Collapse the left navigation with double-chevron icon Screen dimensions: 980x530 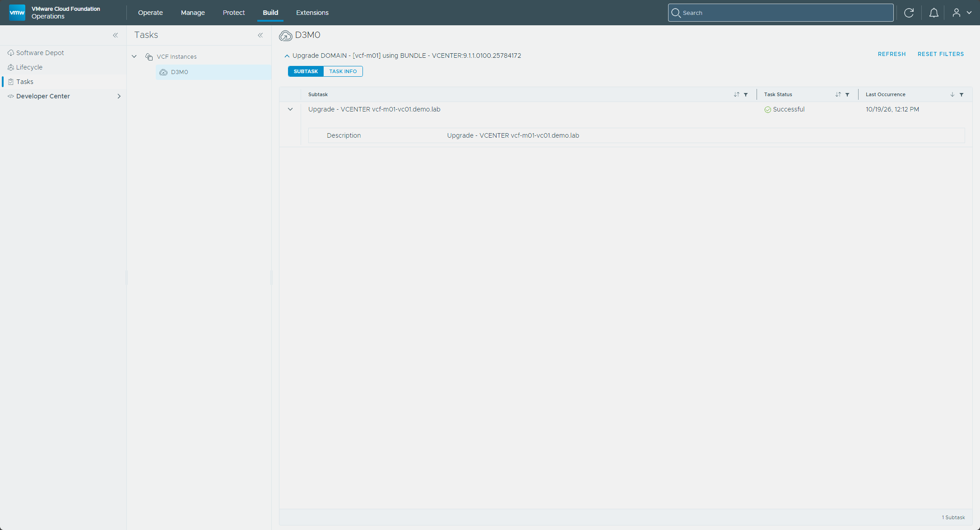(x=116, y=35)
